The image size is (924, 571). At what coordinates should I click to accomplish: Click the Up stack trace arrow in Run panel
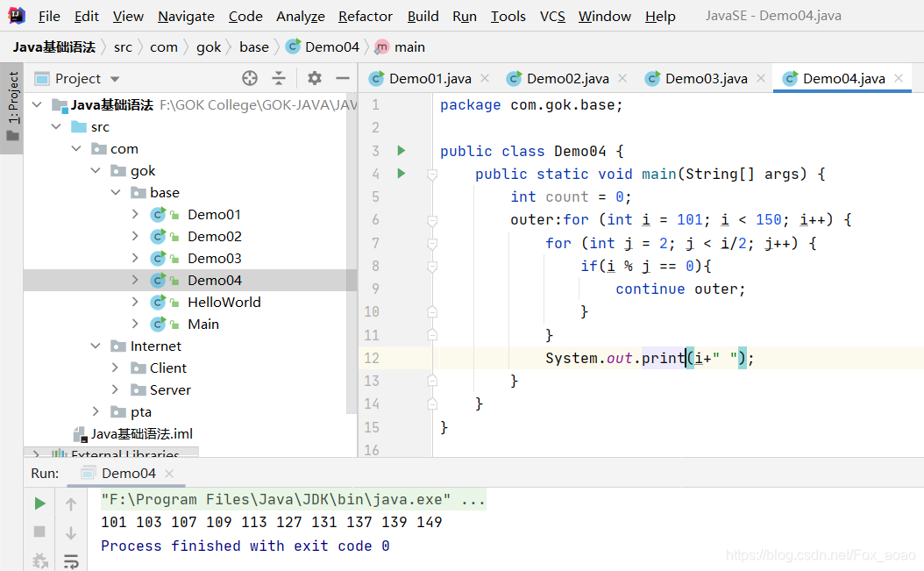pyautogui.click(x=71, y=503)
